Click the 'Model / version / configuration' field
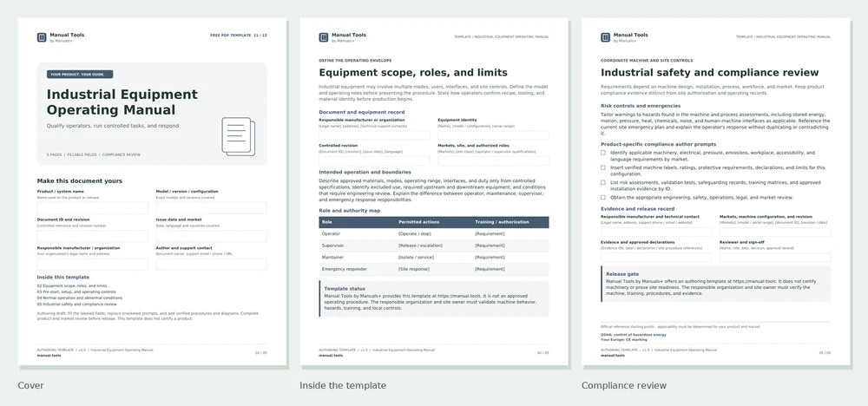This screenshot has height=406, width=868. point(212,208)
